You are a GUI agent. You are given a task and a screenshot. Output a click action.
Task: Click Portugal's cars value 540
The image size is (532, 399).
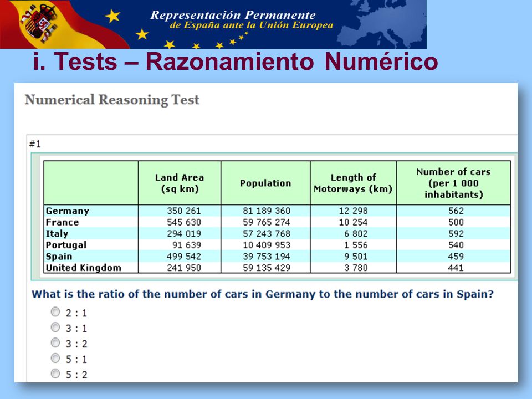click(x=456, y=245)
